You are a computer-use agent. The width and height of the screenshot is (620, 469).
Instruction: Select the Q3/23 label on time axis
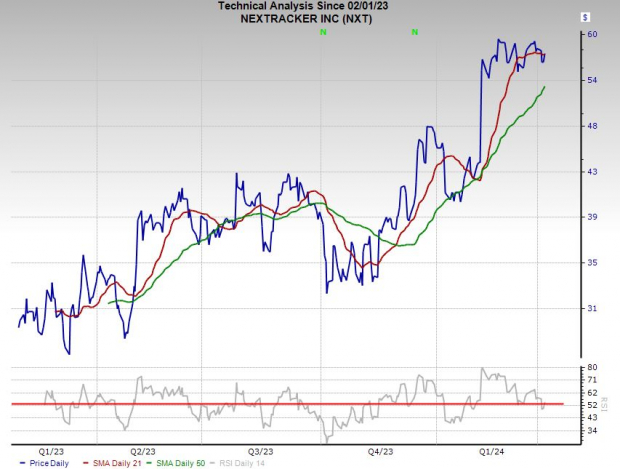(262, 451)
